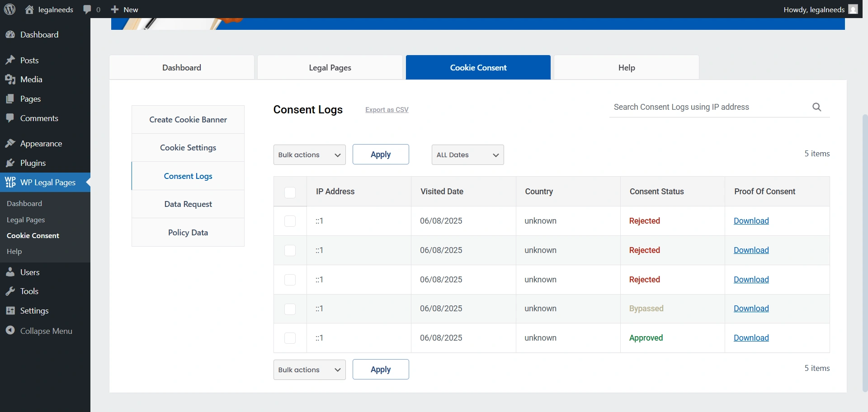The width and height of the screenshot is (868, 412).
Task: Click the comments bubble icon in admin bar
Action: (87, 9)
